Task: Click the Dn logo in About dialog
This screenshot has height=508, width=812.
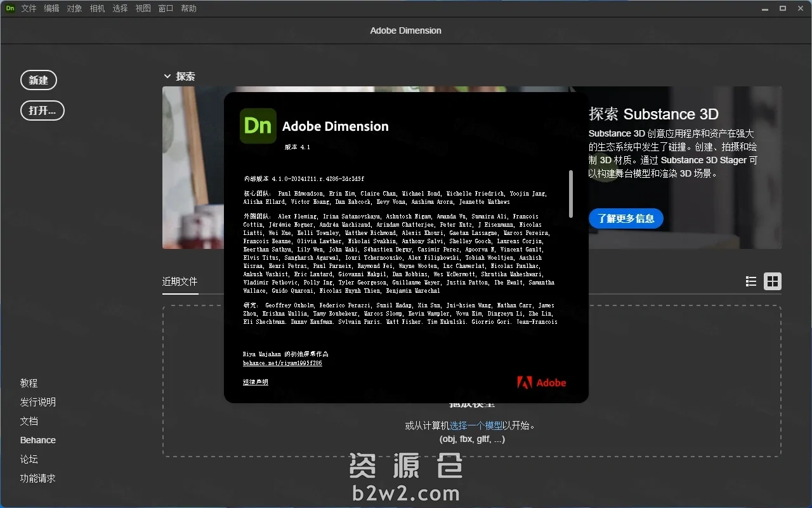Action: (x=258, y=126)
